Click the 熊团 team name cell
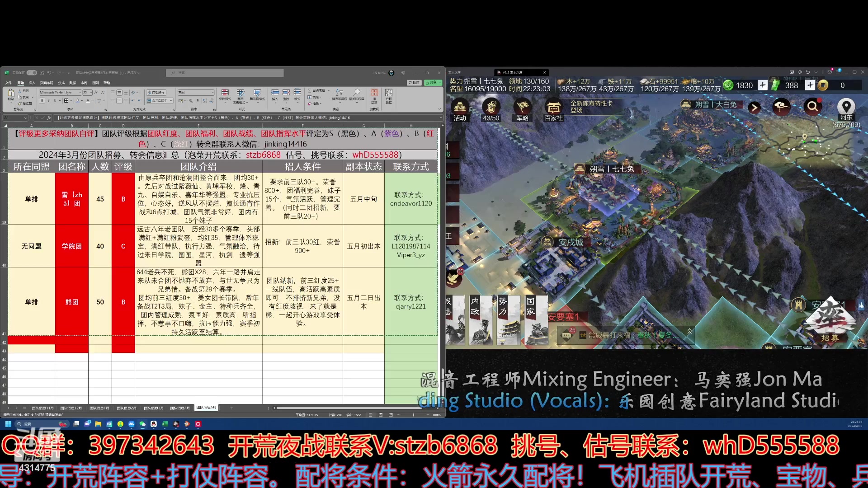Image resolution: width=868 pixels, height=488 pixels. coord(71,302)
